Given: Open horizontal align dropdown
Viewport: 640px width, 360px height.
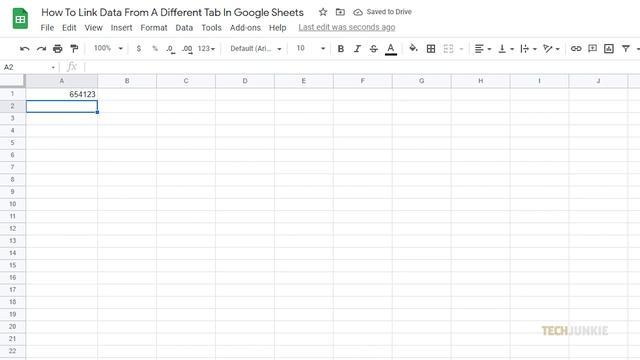Looking at the screenshot, I should (x=483, y=49).
